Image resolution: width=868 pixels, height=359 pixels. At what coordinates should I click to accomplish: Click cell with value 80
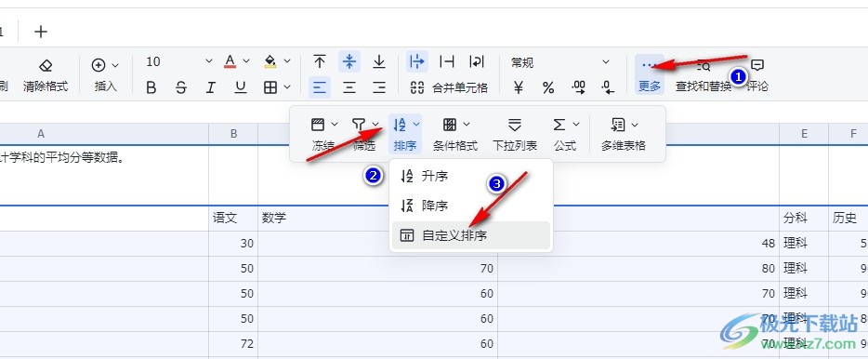pos(638,269)
